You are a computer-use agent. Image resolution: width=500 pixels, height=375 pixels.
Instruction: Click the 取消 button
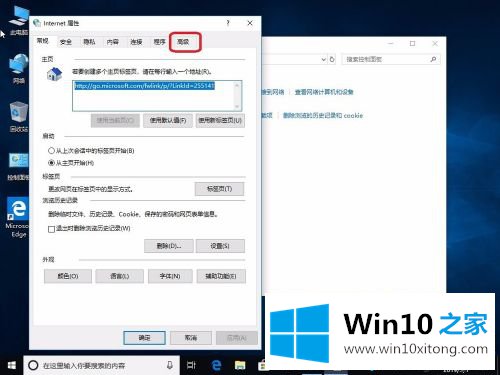(191, 338)
